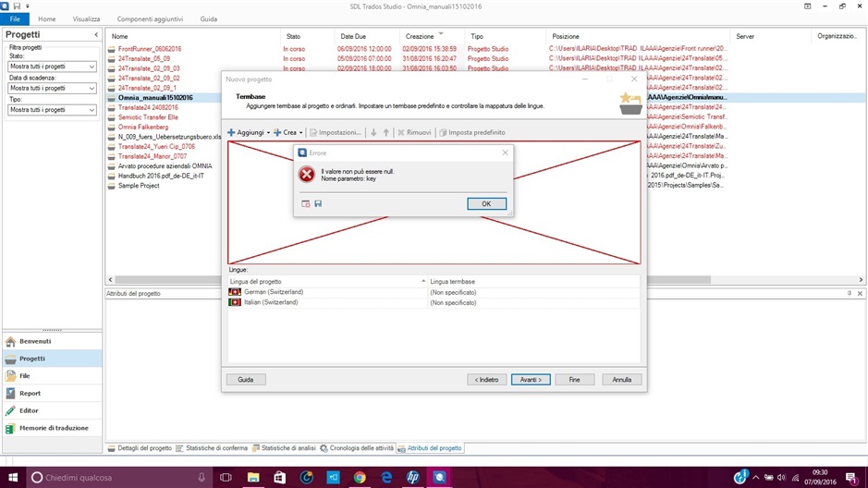This screenshot has height=488, width=868.
Task: Select the Italian (Switzerland) language row
Action: 434,302
